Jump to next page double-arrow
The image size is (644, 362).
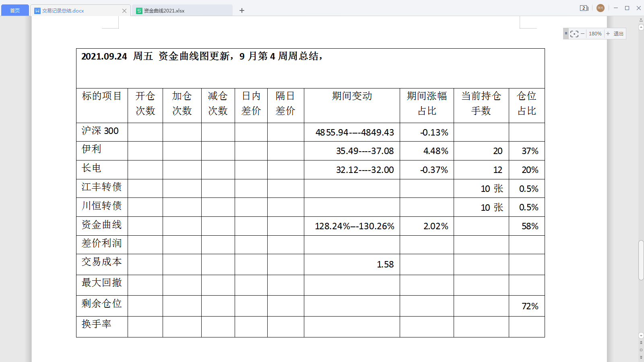641,357
